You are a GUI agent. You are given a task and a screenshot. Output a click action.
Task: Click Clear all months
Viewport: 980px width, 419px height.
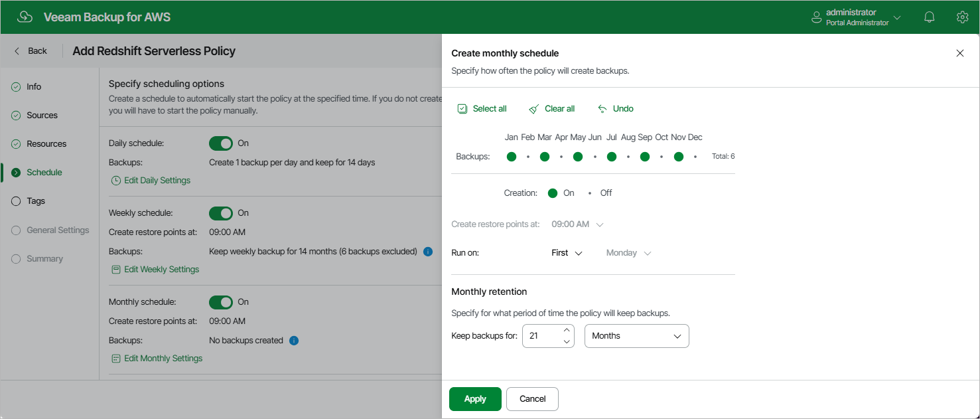[x=552, y=109]
